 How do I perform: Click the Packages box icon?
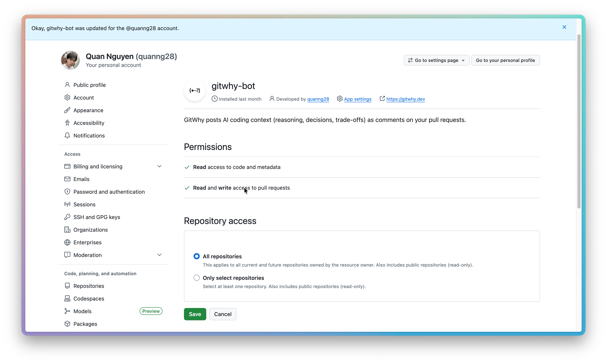pos(67,324)
